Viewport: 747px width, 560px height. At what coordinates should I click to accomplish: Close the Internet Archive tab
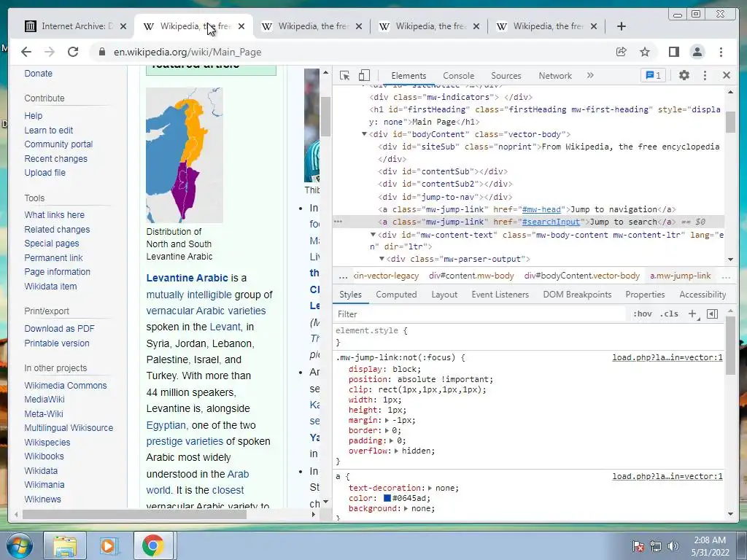point(123,26)
